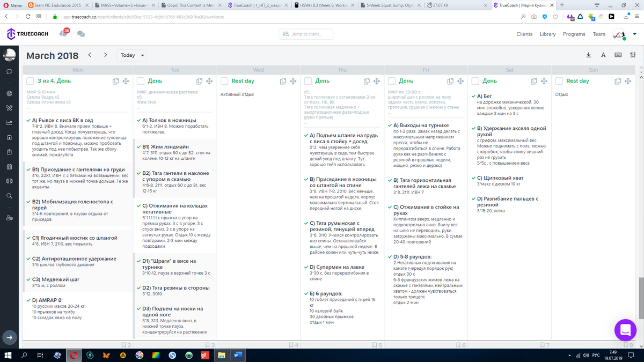
Task: Open the messages chat bubbles icon in header
Action: 81,34
